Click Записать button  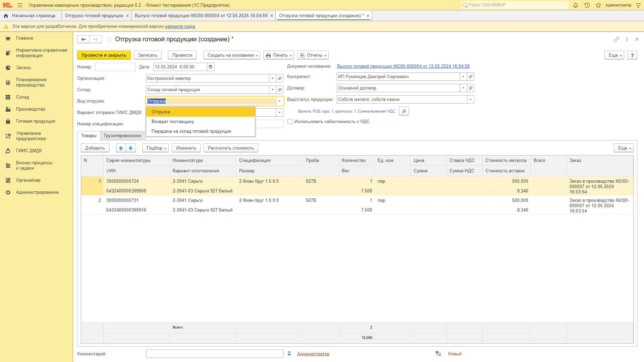pos(148,55)
